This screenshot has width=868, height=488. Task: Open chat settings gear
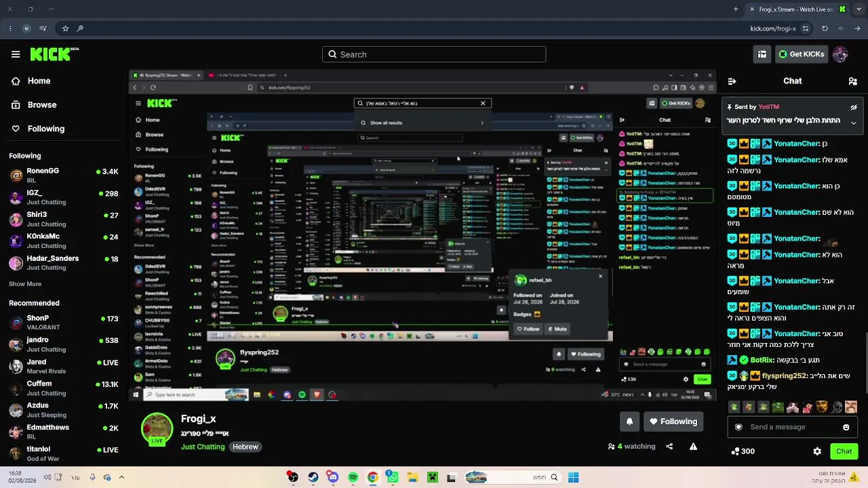(x=817, y=451)
